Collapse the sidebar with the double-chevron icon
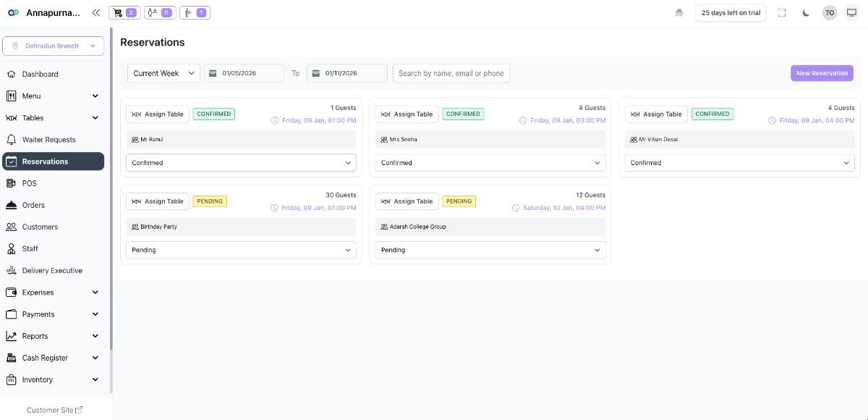 click(95, 12)
